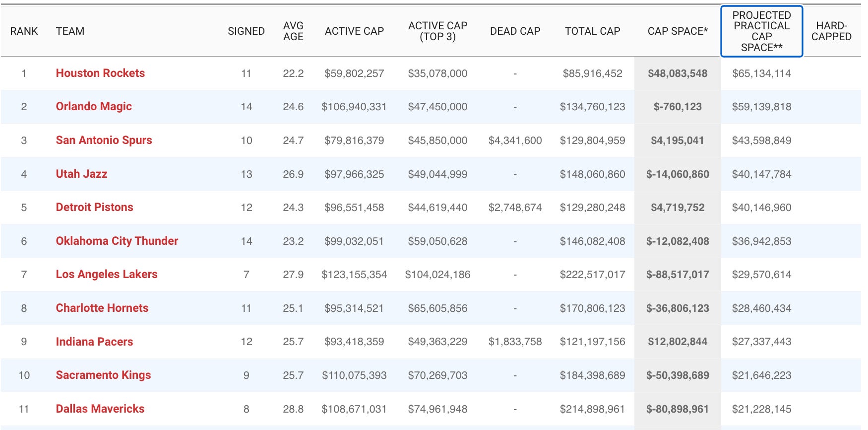Image resolution: width=868 pixels, height=430 pixels.
Task: Sort by Total Cap column header
Action: point(592,31)
